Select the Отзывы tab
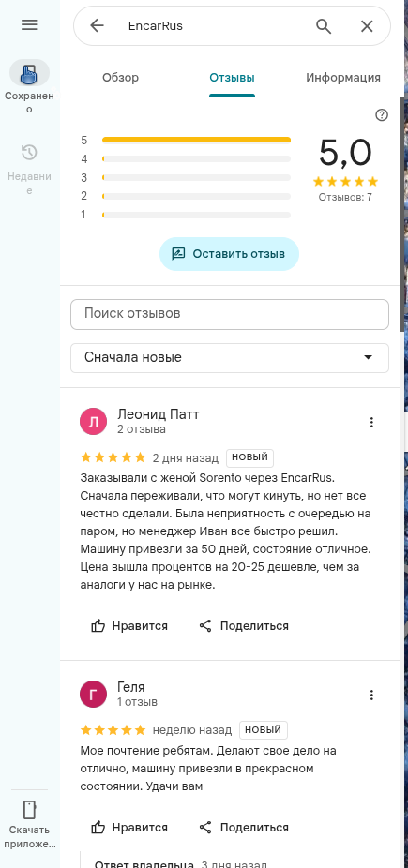 pos(232,78)
